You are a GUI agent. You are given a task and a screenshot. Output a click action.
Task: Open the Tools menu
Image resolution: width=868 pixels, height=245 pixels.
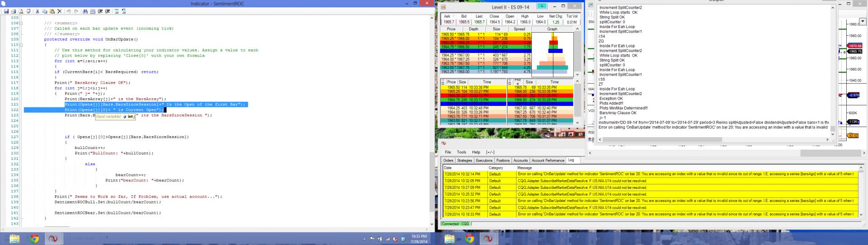[x=461, y=152]
